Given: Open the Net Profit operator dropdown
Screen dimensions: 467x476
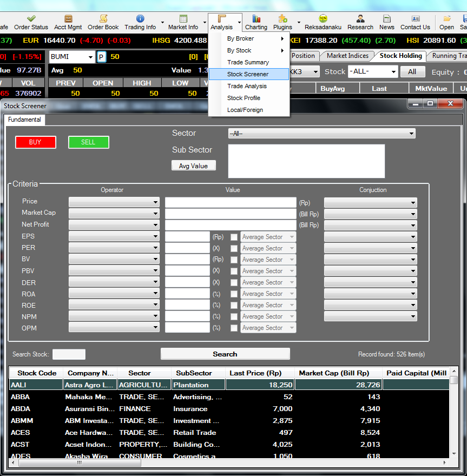Looking at the screenshot, I should 114,225.
